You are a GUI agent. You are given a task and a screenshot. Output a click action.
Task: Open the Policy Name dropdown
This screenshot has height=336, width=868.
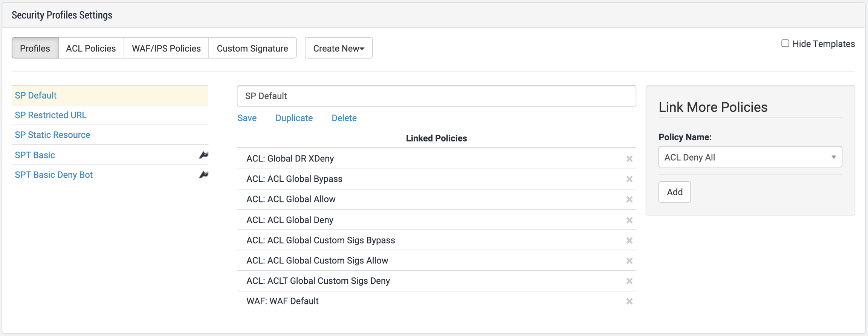[750, 157]
